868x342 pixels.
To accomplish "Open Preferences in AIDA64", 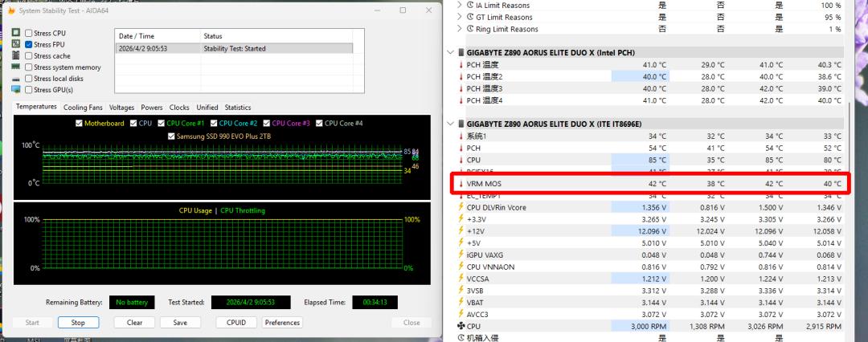I will [x=282, y=323].
